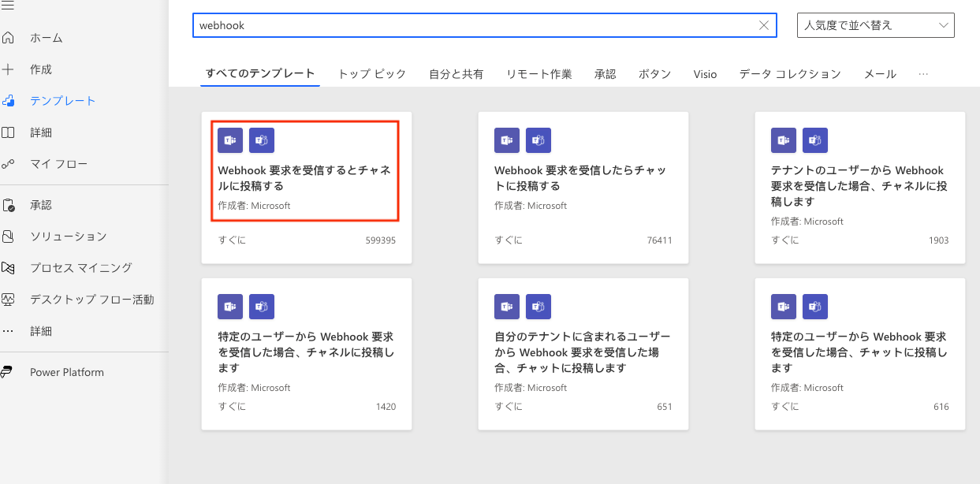Viewport: 980px width, 484px height.
Task: Click second Teams icon on the 1420 card
Action: click(x=262, y=307)
